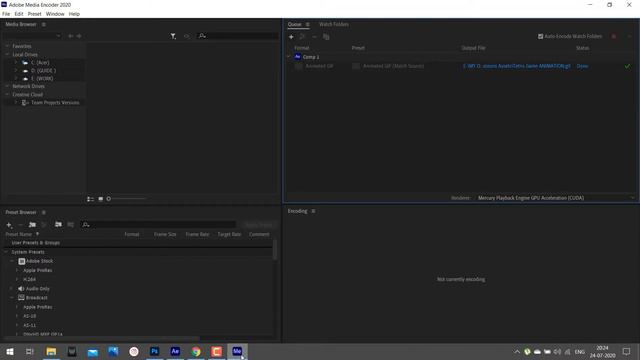Click Media Browser forward arrow
640x360 pixels.
[x=79, y=36]
